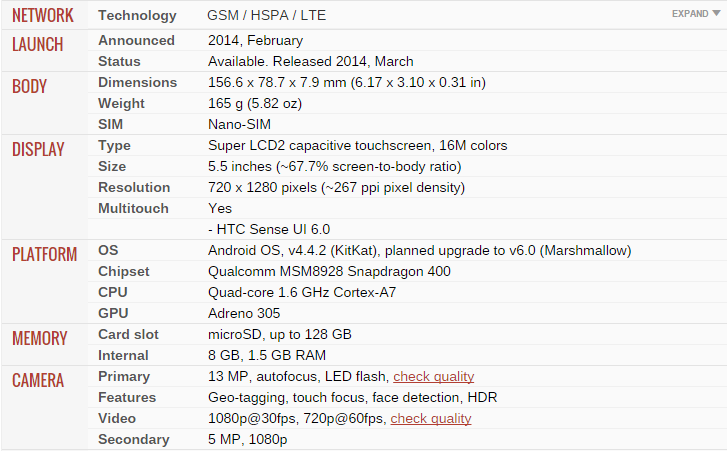Viewport: 727px width, 451px height.
Task: Select the PLATFORM category heading
Action: pyautogui.click(x=44, y=255)
